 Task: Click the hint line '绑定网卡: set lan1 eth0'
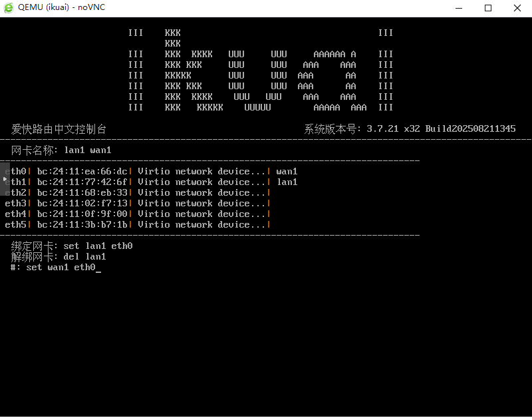click(x=72, y=246)
